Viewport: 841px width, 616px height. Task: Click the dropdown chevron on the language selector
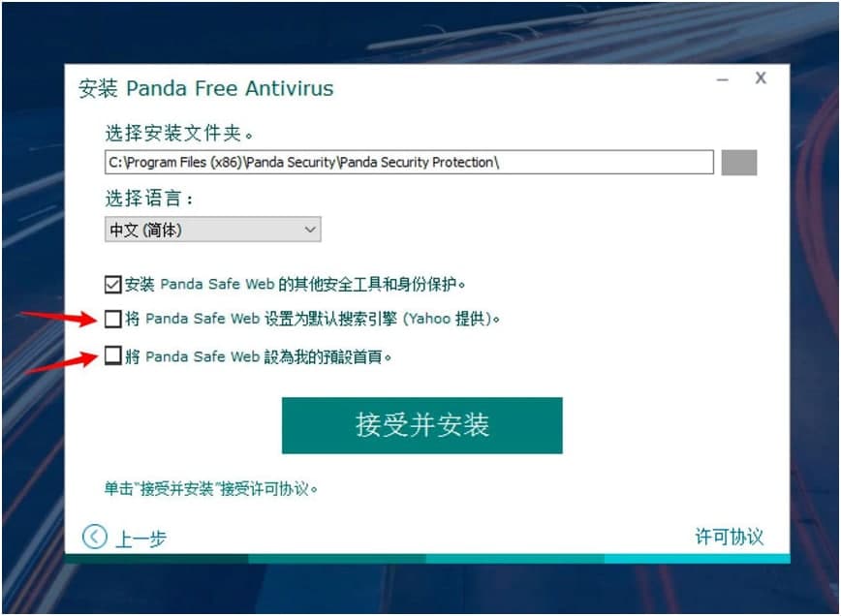click(309, 230)
